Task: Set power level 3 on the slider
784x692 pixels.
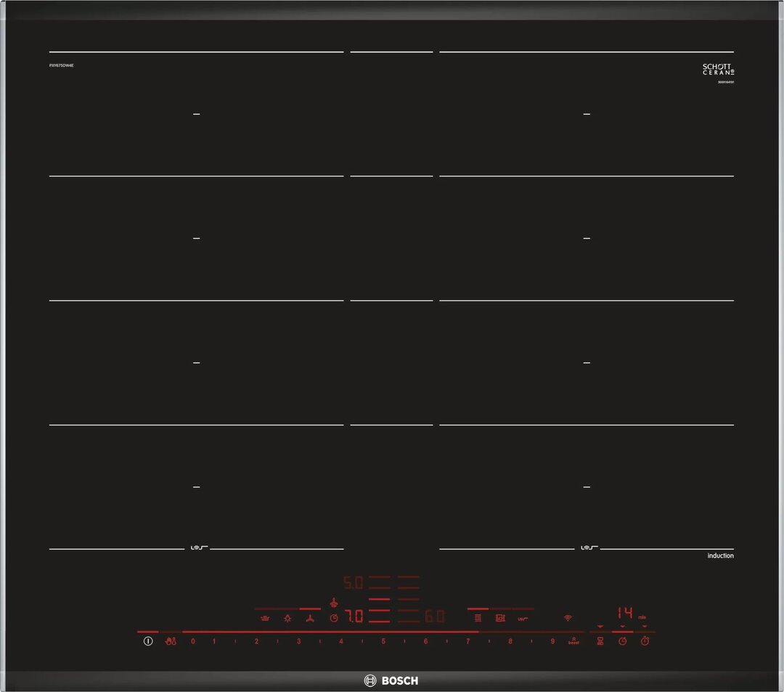Action: (298, 641)
